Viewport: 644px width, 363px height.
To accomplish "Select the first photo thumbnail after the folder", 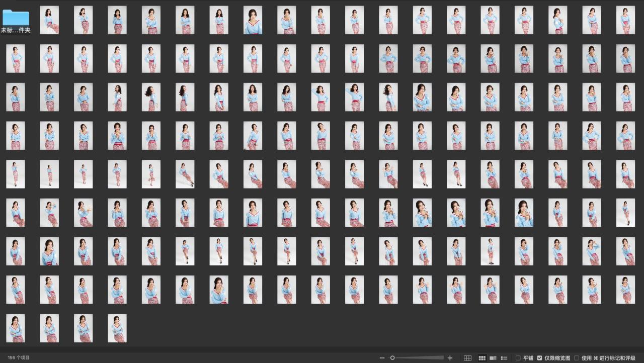I will [49, 20].
